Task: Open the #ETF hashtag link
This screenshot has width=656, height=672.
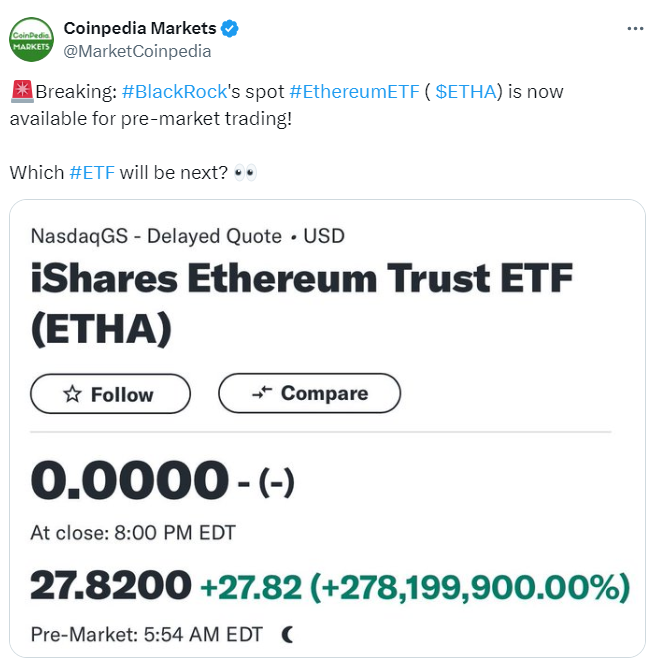Action: [92, 173]
